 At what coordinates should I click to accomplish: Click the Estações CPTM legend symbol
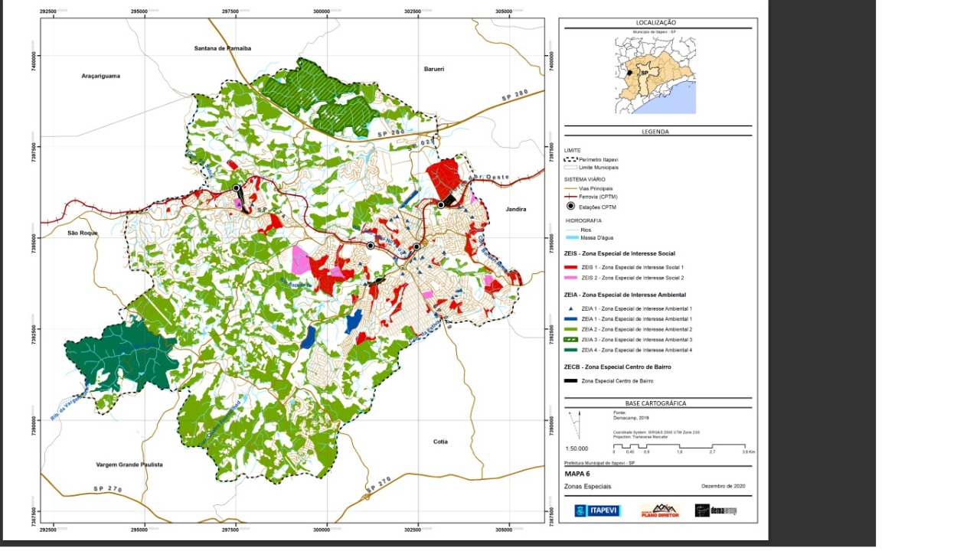pyautogui.click(x=570, y=207)
